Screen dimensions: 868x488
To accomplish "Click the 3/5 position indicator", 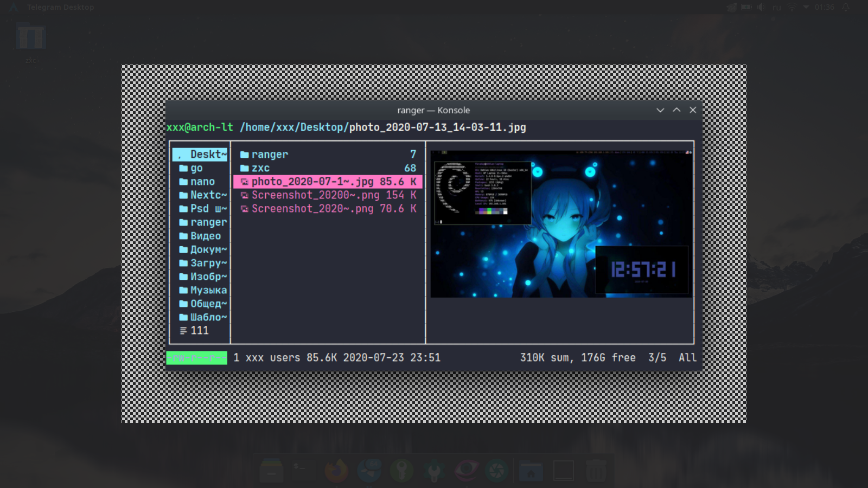I will point(657,358).
